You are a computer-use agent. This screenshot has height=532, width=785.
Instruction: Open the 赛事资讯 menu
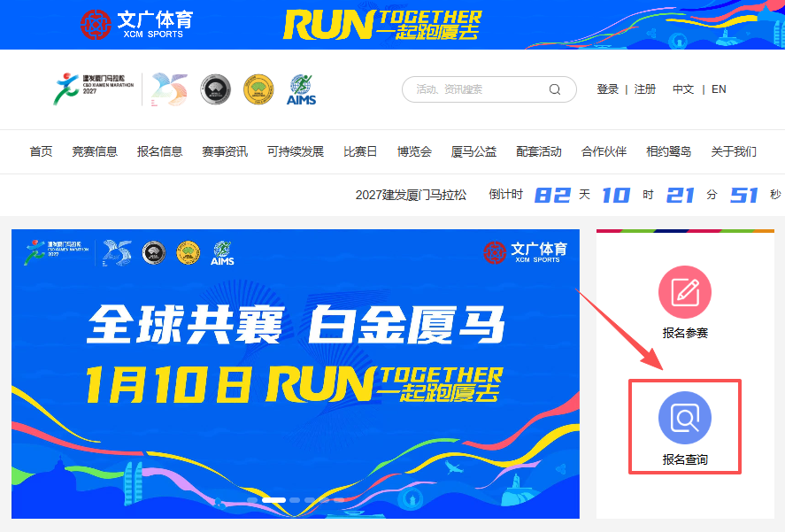coord(225,151)
